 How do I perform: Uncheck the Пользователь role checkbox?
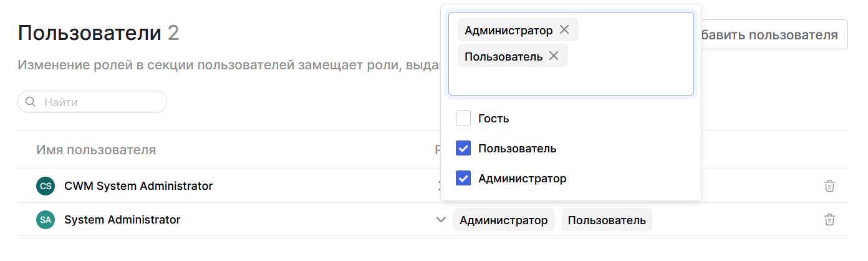click(463, 149)
